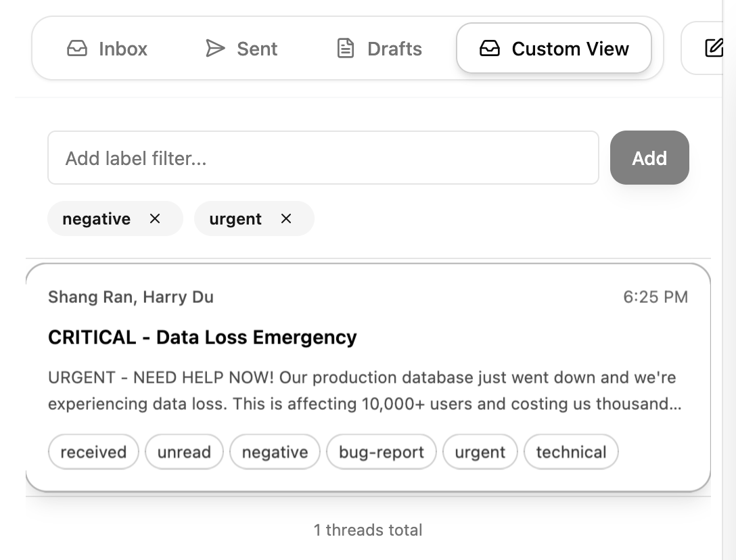The width and height of the screenshot is (736, 560).
Task: Click the Custom View tray icon
Action: (x=489, y=49)
